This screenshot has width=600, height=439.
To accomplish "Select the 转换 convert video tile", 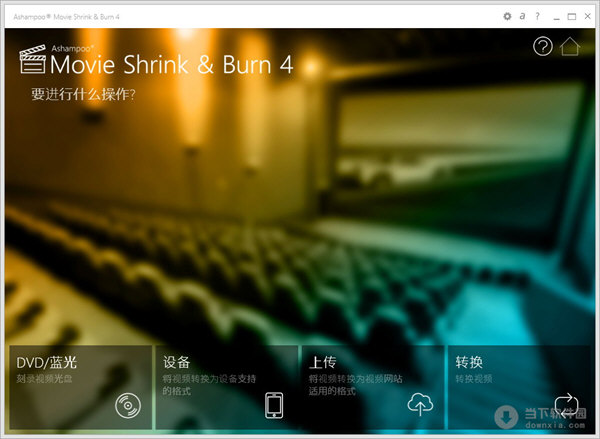I will pos(519,387).
